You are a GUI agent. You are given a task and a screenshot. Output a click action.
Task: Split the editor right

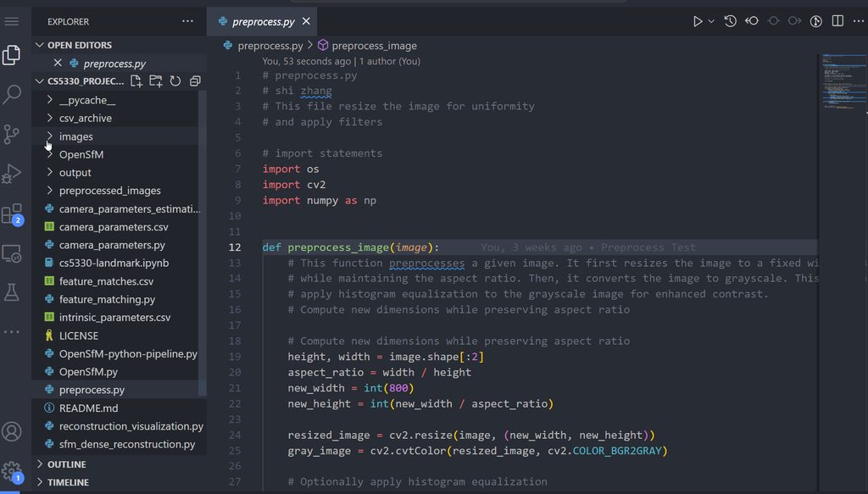[x=837, y=21]
